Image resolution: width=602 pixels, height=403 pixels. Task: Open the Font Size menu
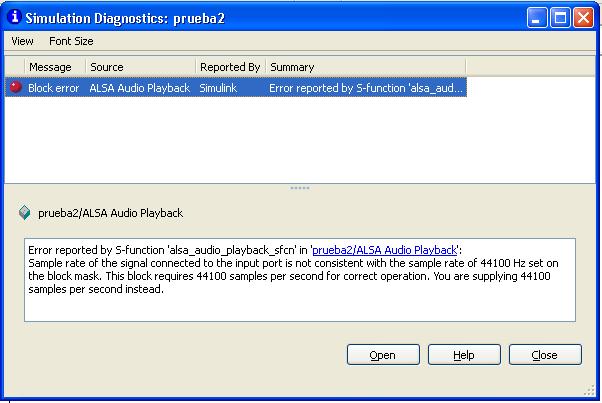click(71, 41)
